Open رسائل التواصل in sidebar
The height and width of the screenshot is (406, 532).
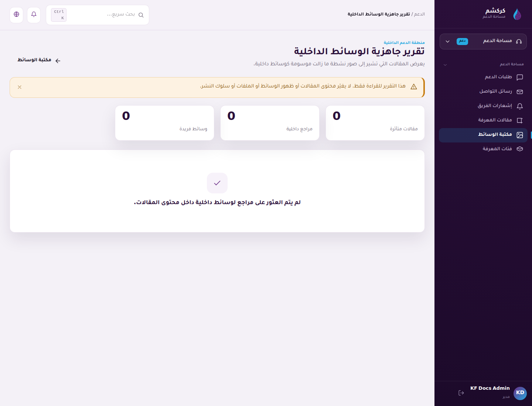pyautogui.click(x=483, y=92)
